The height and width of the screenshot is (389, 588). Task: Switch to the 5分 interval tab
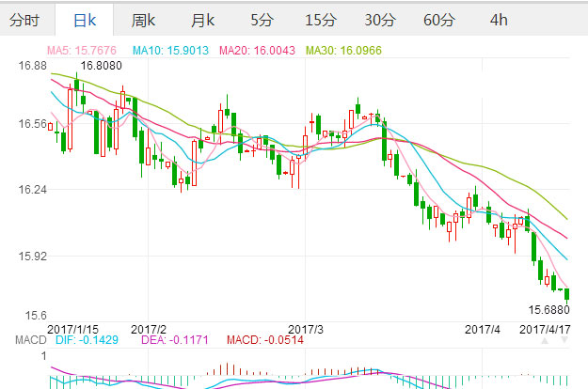[x=262, y=20]
